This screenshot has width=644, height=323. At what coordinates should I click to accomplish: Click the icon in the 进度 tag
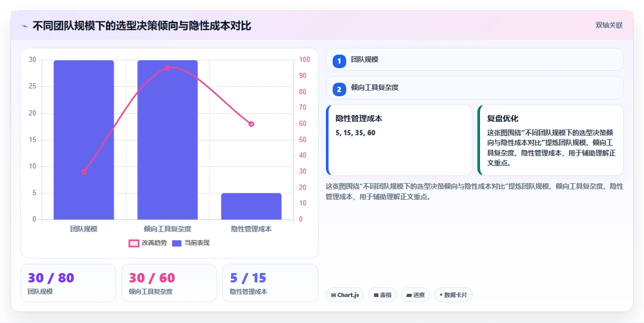[x=409, y=295]
